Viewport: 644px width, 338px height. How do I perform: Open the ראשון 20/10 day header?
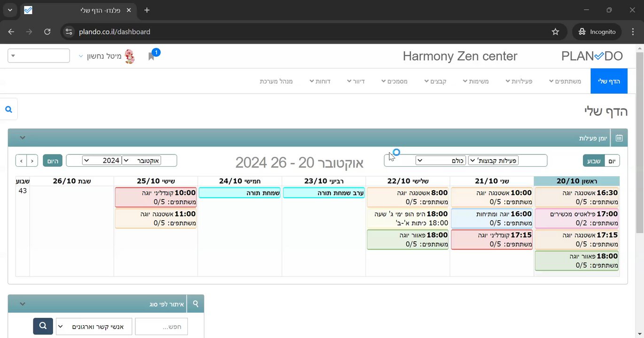click(x=577, y=181)
